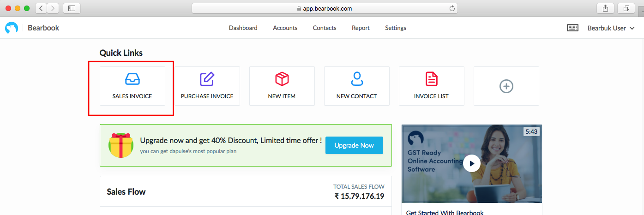This screenshot has width=644, height=215.
Task: Toggle the Safari sidebar button
Action: click(72, 8)
